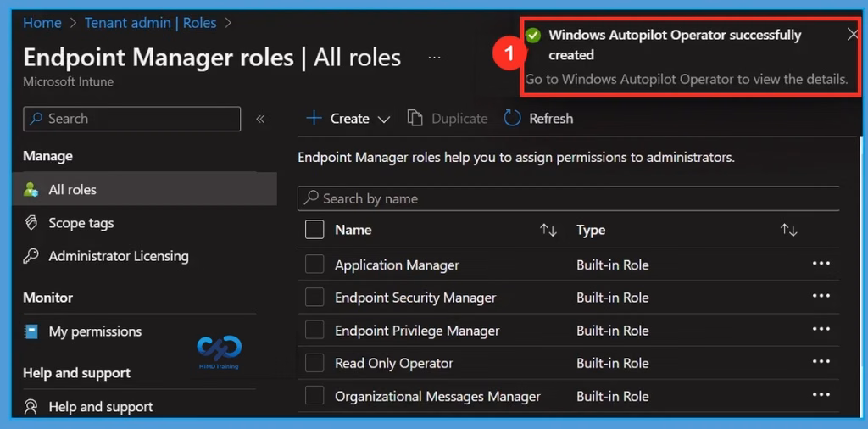The image size is (868, 429).
Task: Click the sidebar Search field
Action: [x=131, y=119]
